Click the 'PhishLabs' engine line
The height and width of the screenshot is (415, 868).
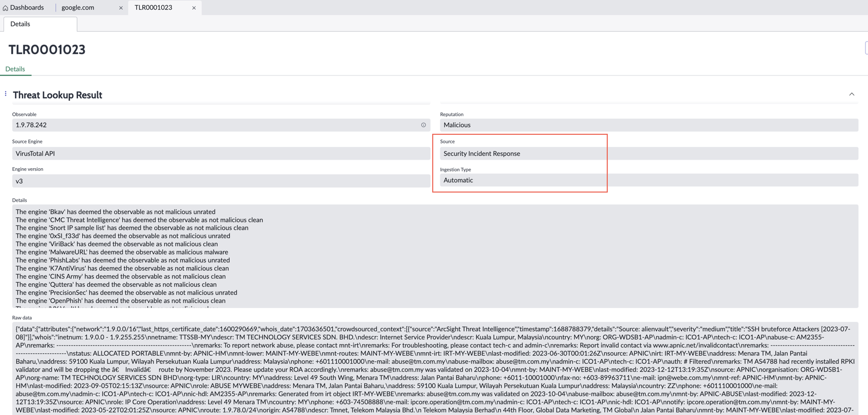[x=123, y=260]
